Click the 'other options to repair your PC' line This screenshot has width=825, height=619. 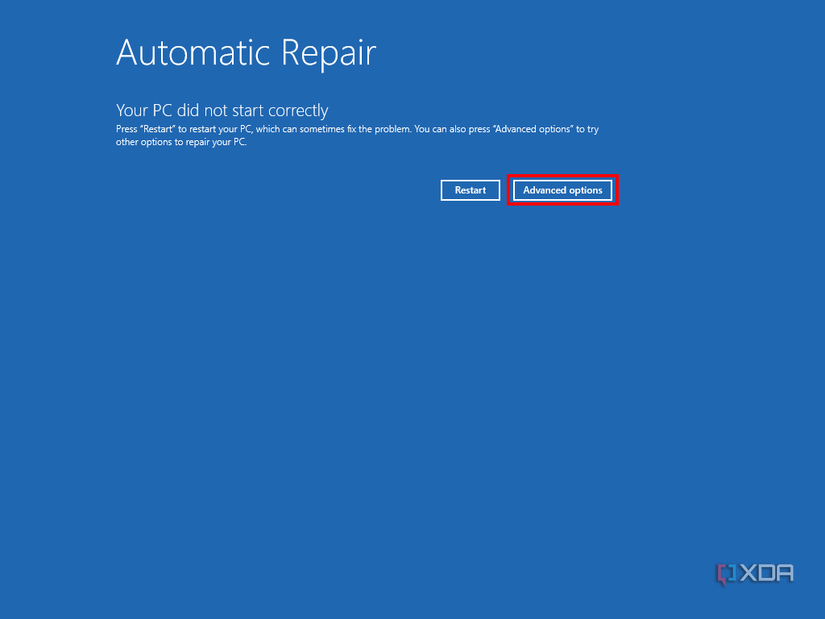pyautogui.click(x=181, y=142)
